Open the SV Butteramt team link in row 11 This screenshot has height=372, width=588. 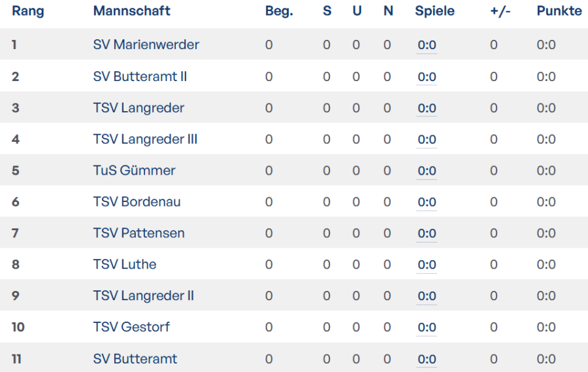(x=135, y=359)
